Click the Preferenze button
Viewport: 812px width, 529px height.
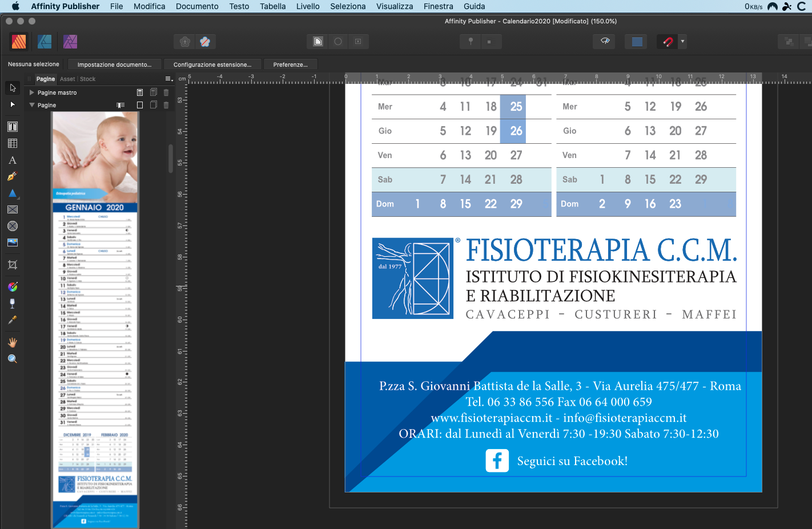[x=290, y=64]
